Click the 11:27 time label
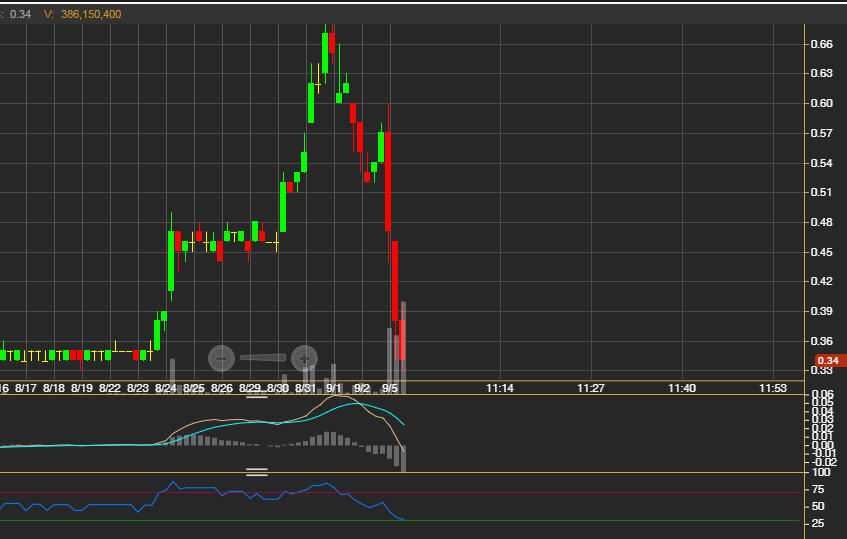Screen dimensions: 847x539 [591, 388]
